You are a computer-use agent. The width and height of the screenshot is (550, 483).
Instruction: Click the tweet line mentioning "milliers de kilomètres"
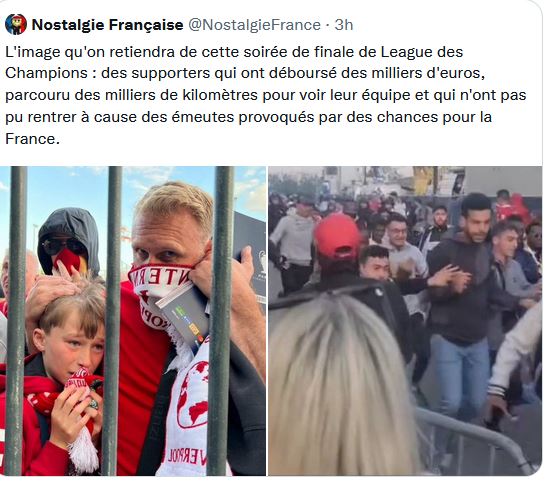pos(266,95)
